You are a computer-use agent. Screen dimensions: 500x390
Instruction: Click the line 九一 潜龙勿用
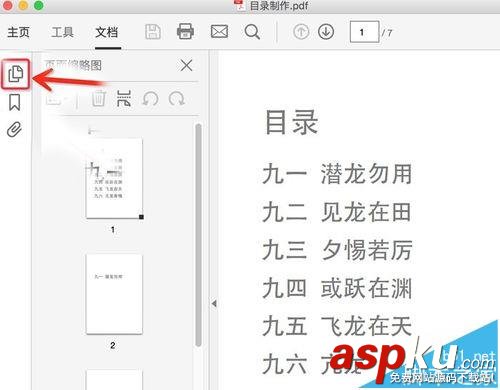click(x=337, y=173)
